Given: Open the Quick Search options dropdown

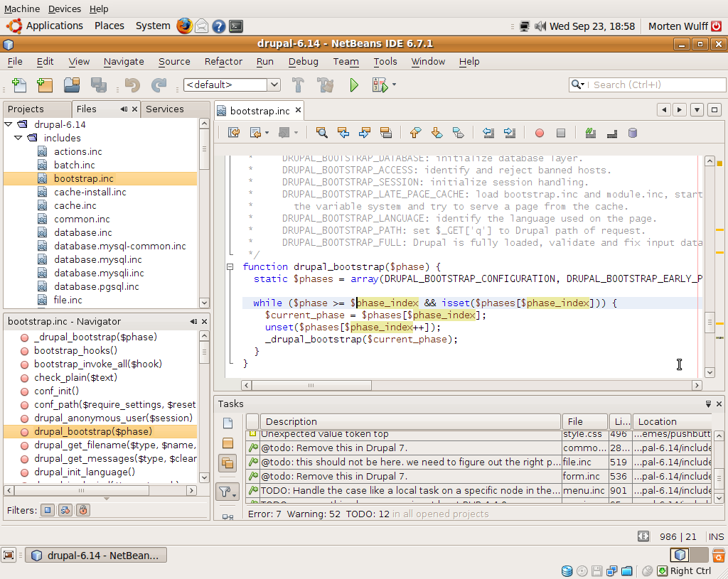Looking at the screenshot, I should 577,85.
